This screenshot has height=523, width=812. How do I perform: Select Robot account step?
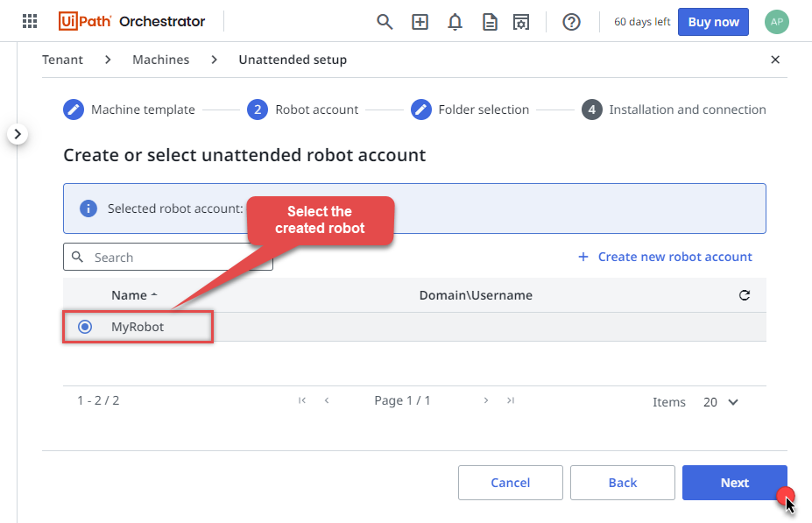coord(302,110)
